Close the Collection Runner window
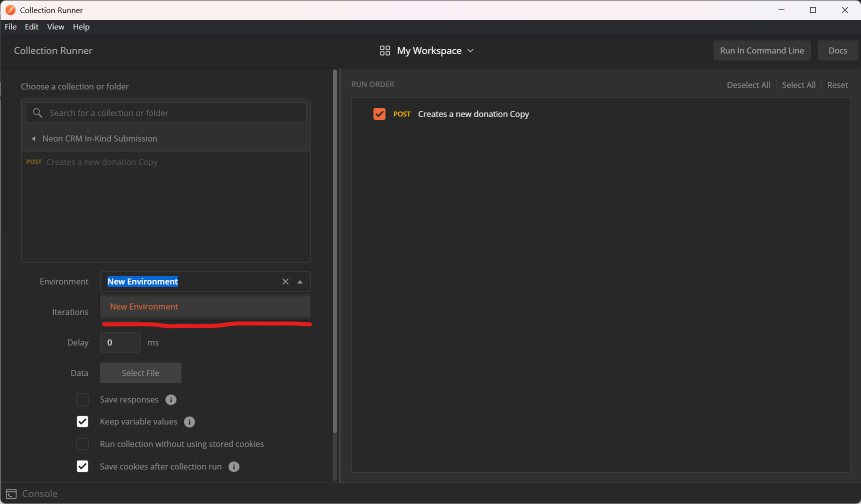Screen dimensions: 861x504 tap(845, 10)
